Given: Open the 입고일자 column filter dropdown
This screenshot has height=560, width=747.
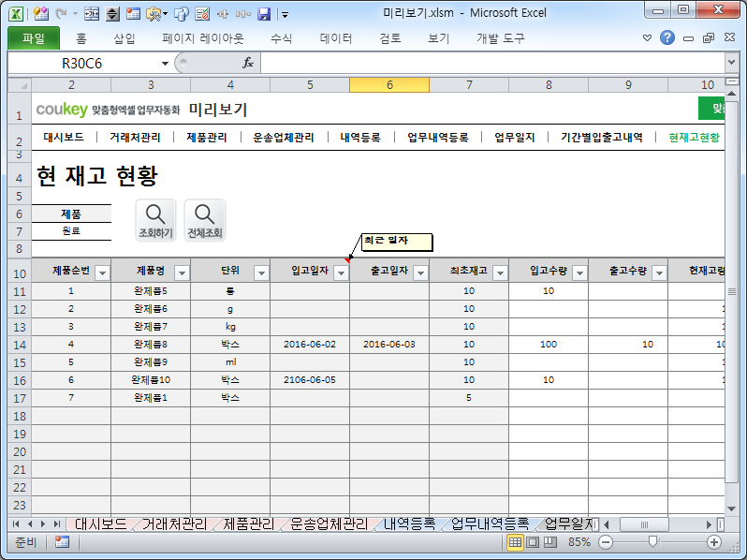Looking at the screenshot, I should [x=341, y=273].
